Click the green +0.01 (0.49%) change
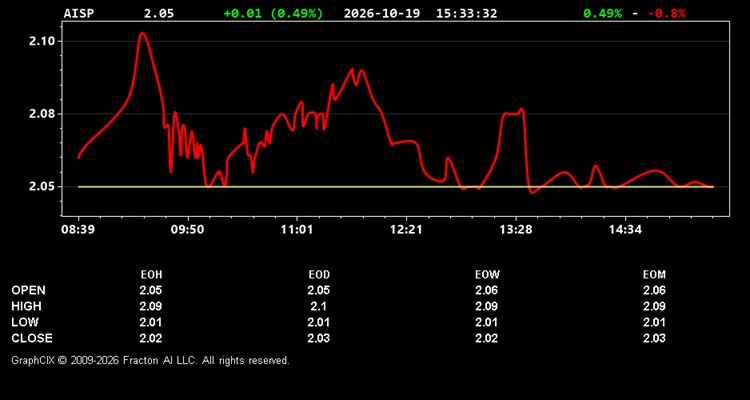 pyautogui.click(x=273, y=13)
